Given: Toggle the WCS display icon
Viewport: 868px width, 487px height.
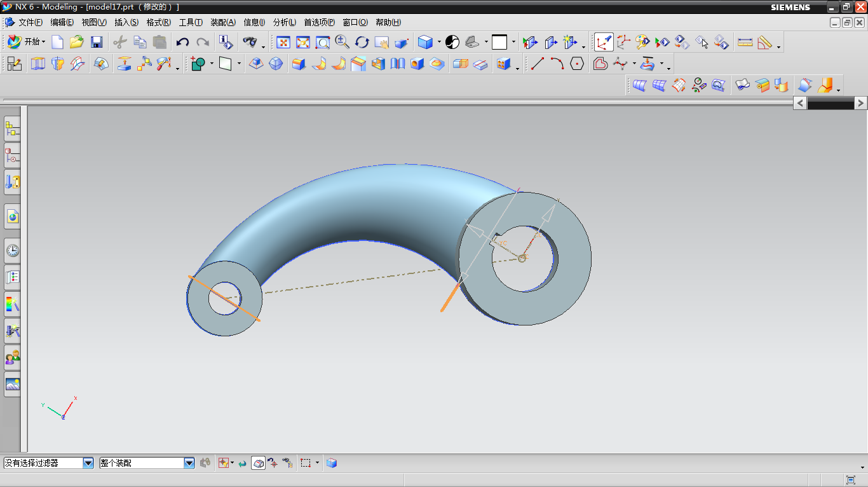Looking at the screenshot, I should click(604, 43).
